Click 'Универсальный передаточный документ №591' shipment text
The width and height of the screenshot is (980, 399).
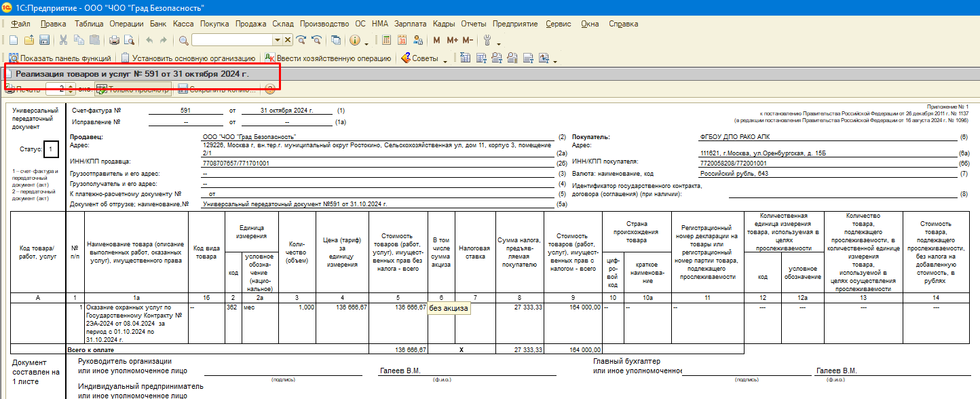tap(294, 204)
